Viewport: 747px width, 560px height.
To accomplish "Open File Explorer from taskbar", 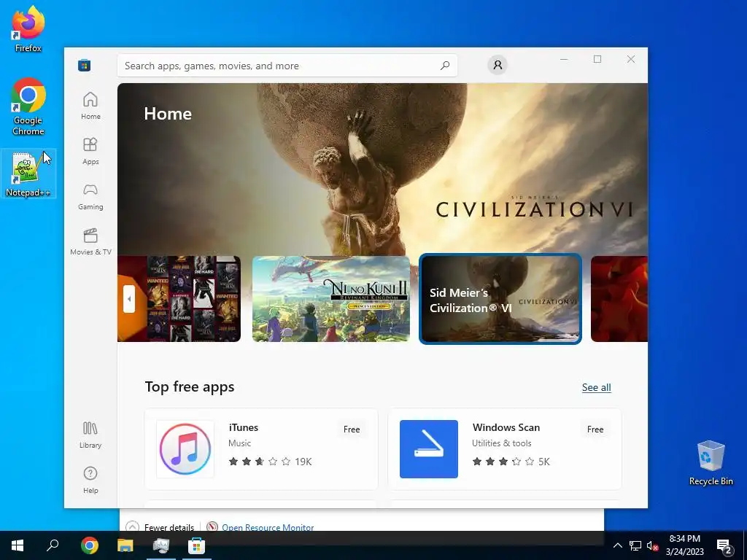I will [x=125, y=545].
